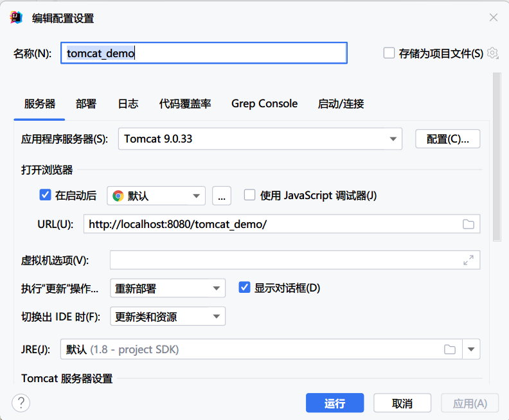This screenshot has height=420, width=509.
Task: Uncheck the 在启动后 checkbox
Action: (45, 195)
